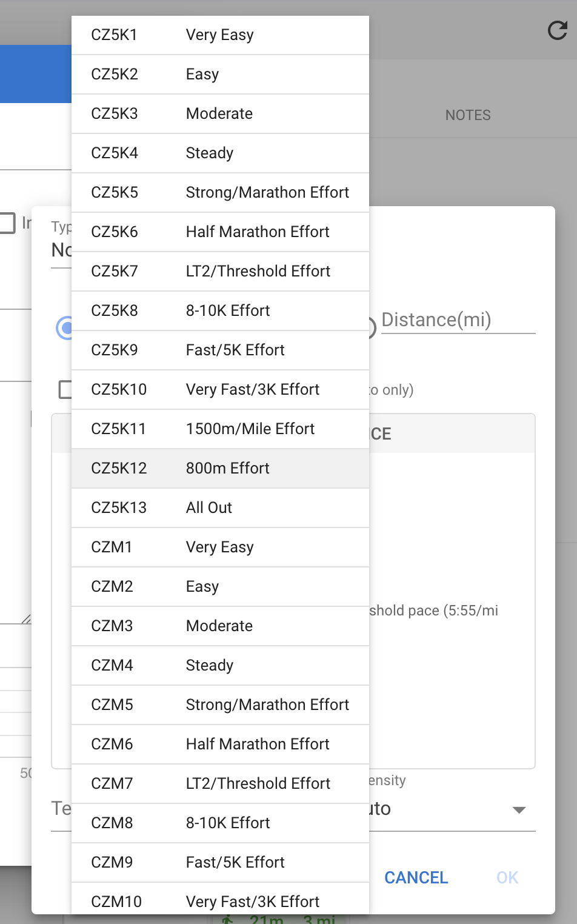Select CZM6 Half Marathon Effort

(x=220, y=745)
